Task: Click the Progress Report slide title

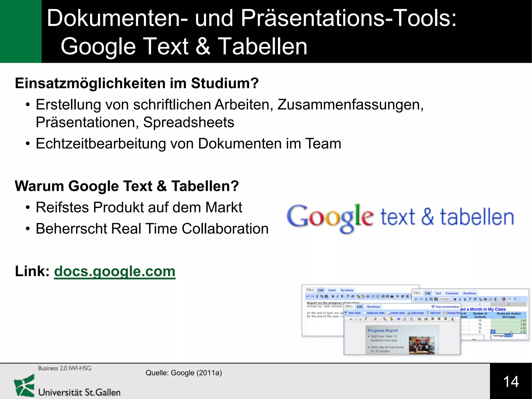Action: (x=383, y=330)
